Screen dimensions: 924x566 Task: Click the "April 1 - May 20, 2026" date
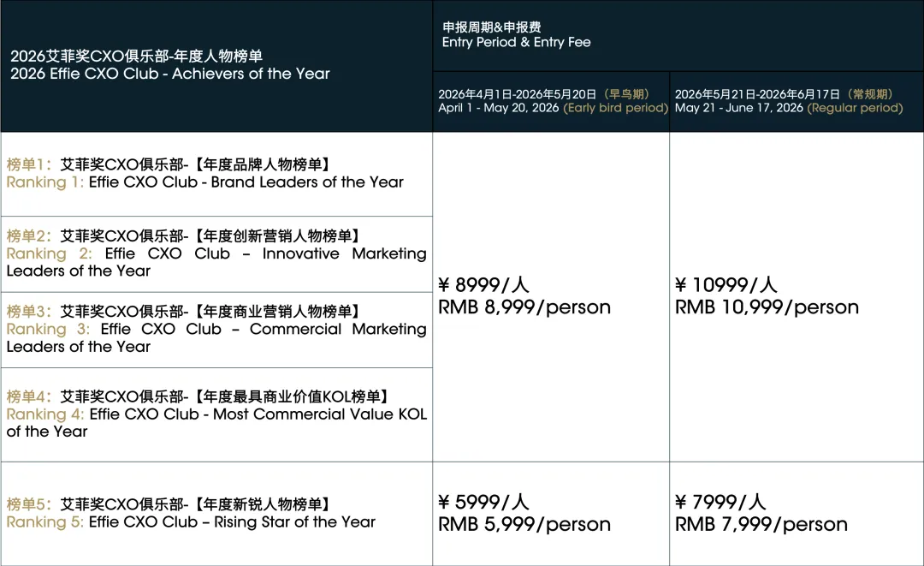[x=499, y=108]
